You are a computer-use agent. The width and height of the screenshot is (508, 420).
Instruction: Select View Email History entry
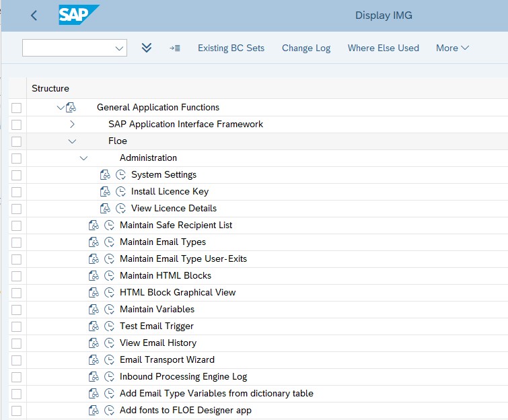coord(158,343)
